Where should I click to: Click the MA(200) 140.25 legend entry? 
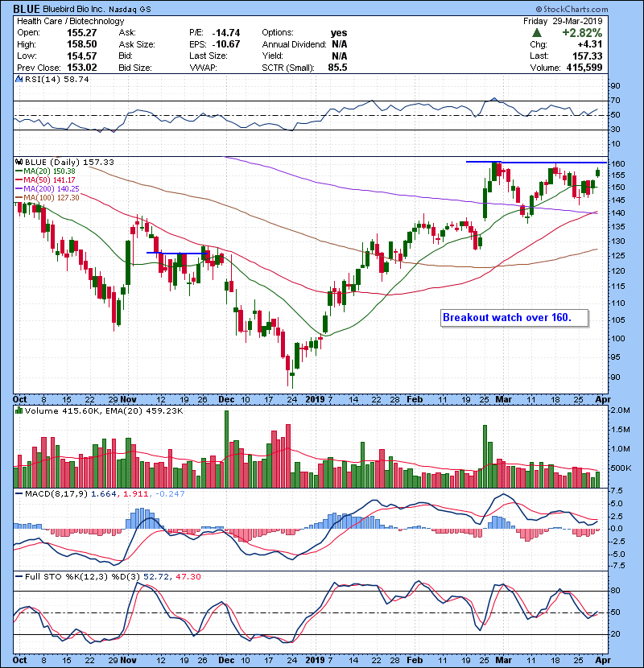click(x=47, y=188)
